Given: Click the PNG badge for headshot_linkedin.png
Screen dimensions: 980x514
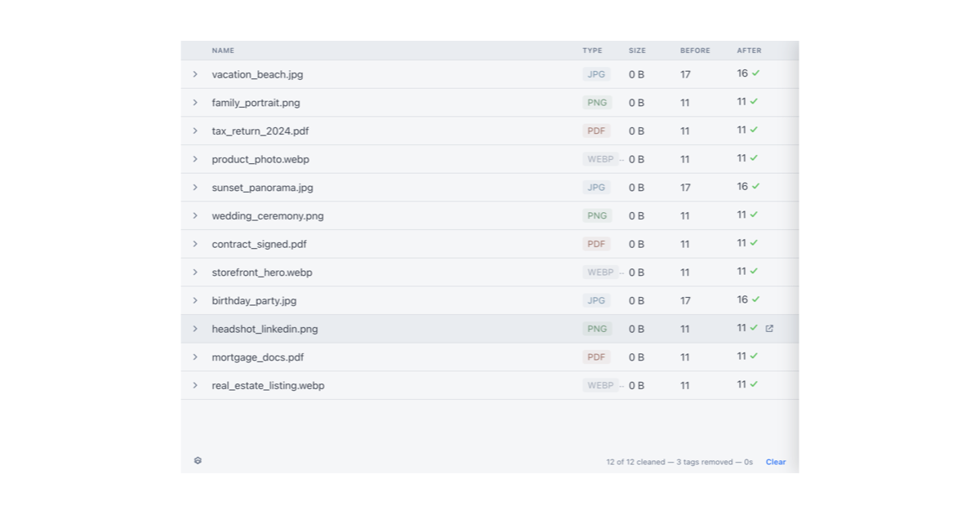Looking at the screenshot, I should (597, 329).
